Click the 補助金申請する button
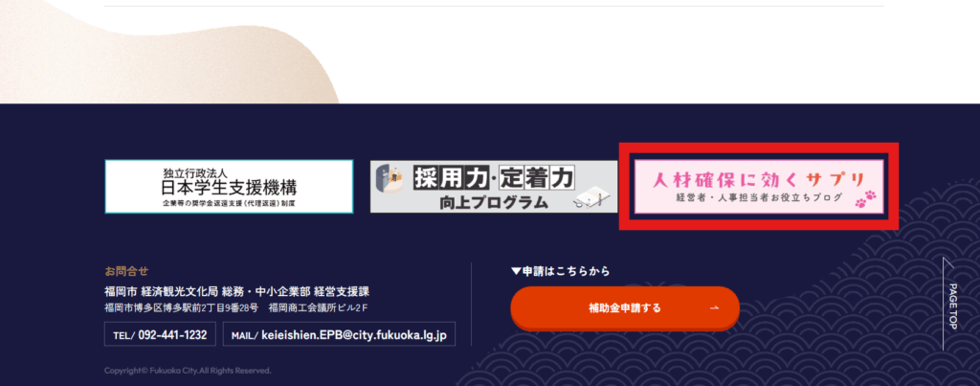The height and width of the screenshot is (386, 980). coord(625,307)
